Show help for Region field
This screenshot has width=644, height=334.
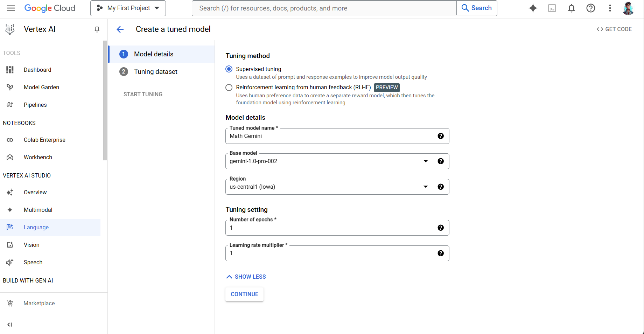click(x=441, y=187)
